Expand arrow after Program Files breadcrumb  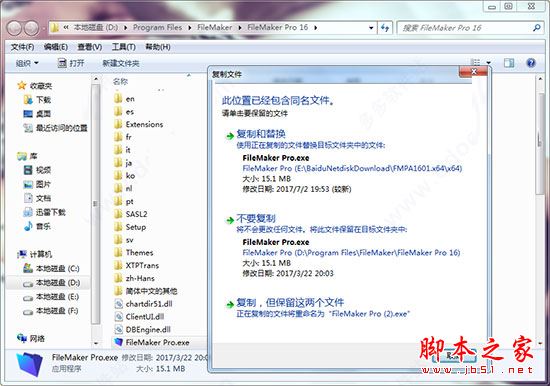pos(190,28)
